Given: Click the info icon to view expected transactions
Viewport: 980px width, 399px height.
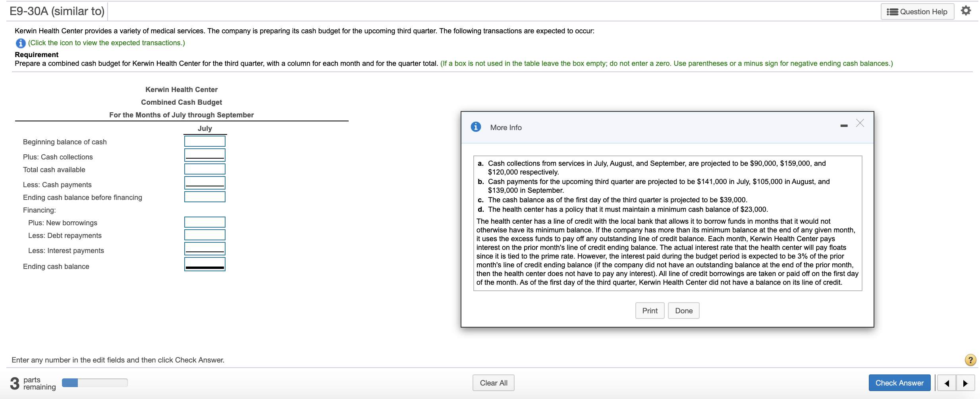Looking at the screenshot, I should (x=20, y=42).
